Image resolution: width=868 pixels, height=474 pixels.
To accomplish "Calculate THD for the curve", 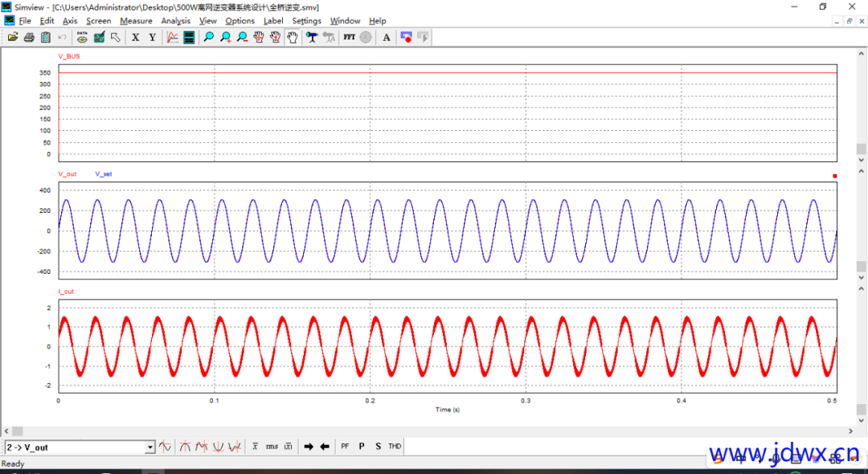I will click(x=395, y=447).
